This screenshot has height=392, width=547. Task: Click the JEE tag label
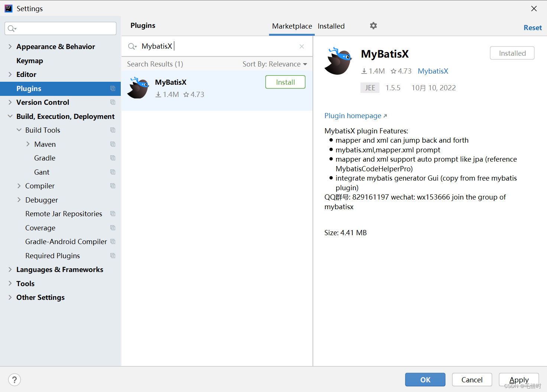click(370, 88)
